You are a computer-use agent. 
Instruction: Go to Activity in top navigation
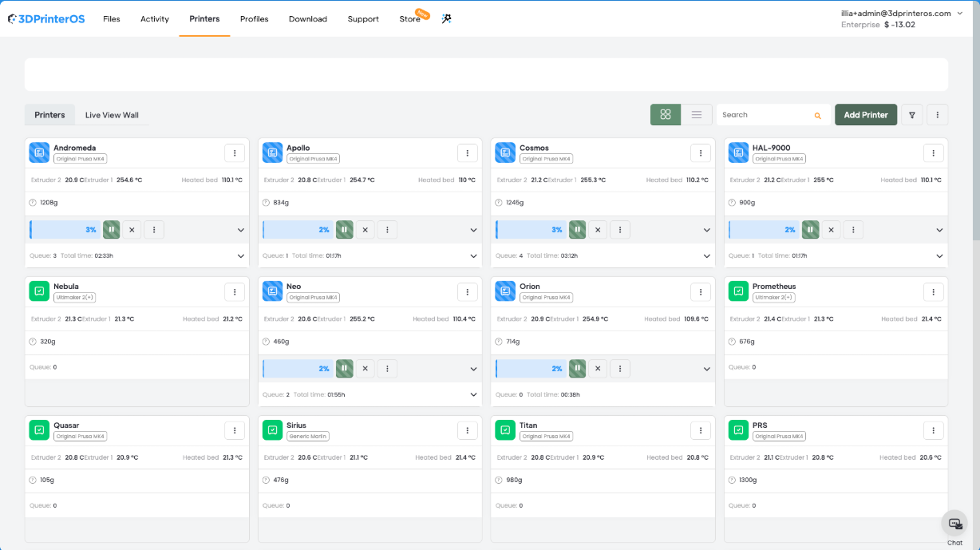point(155,19)
